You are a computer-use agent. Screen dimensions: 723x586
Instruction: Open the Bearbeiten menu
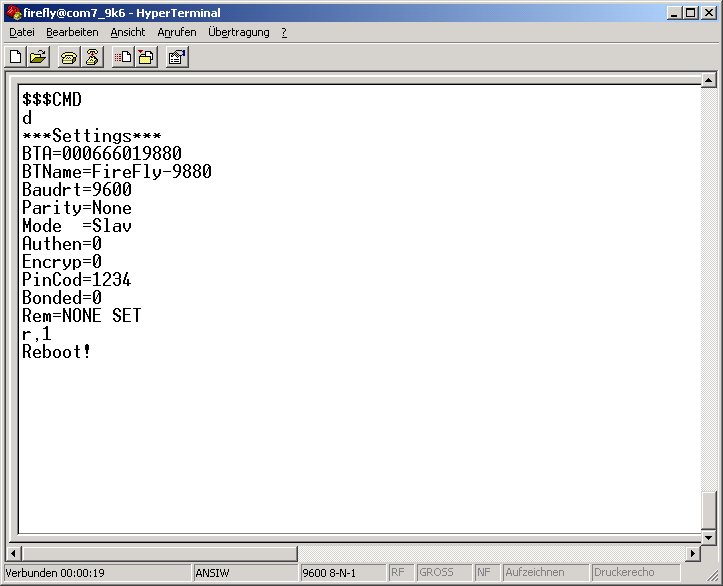[72, 32]
